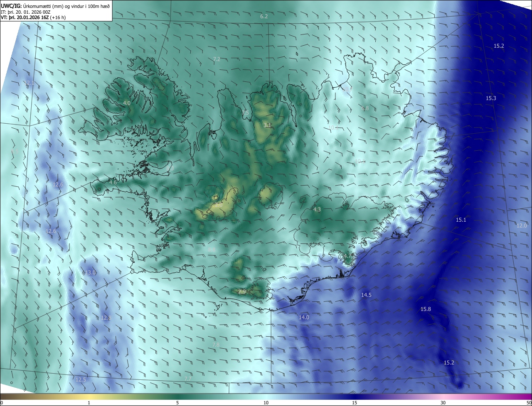Click the 6.2 value label on the map

(264, 16)
